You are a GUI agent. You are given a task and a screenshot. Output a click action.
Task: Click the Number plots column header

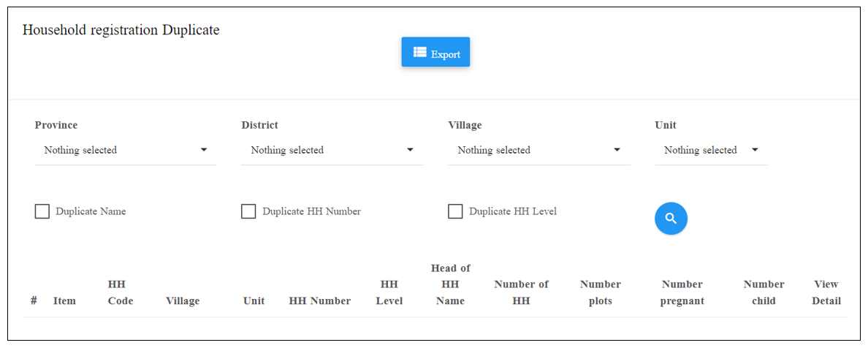click(x=601, y=292)
